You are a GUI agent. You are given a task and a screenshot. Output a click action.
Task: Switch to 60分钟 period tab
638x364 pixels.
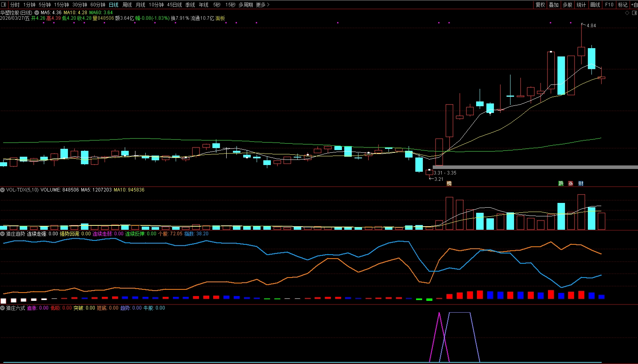(98, 5)
